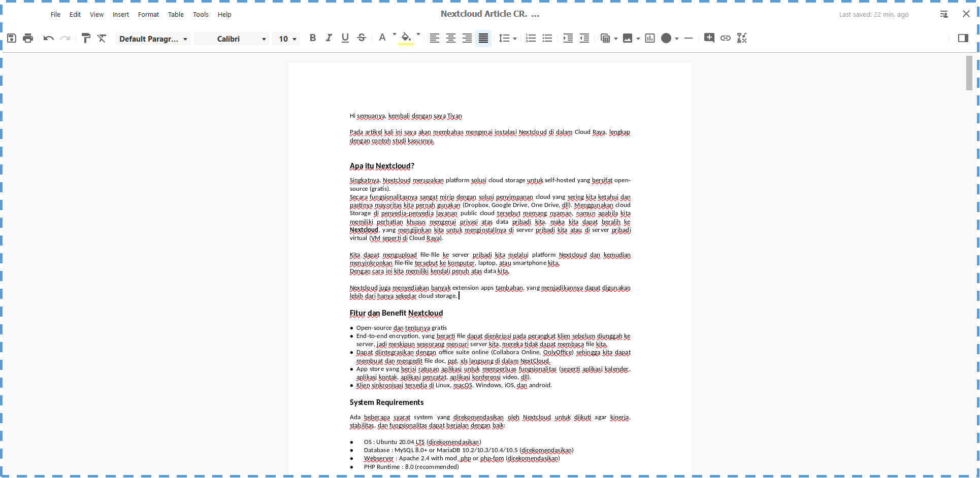980x478 pixels.
Task: Open the View menu
Action: (96, 14)
